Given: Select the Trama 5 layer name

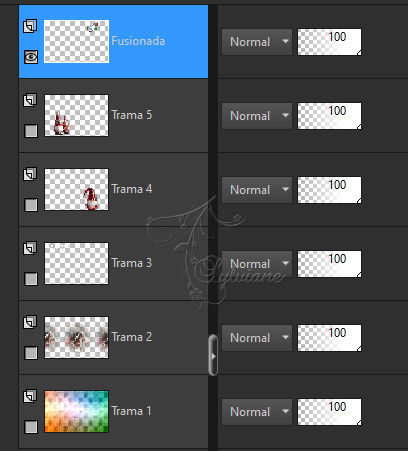Looking at the screenshot, I should coord(132,115).
